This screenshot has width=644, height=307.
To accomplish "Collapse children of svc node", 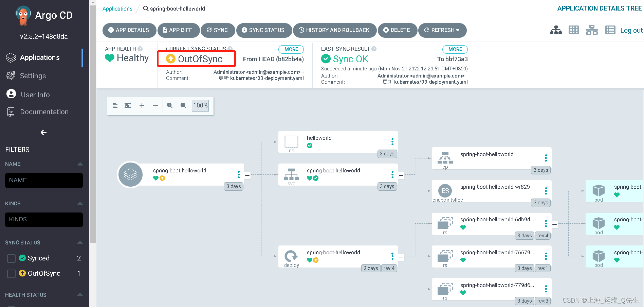I will [401, 176].
